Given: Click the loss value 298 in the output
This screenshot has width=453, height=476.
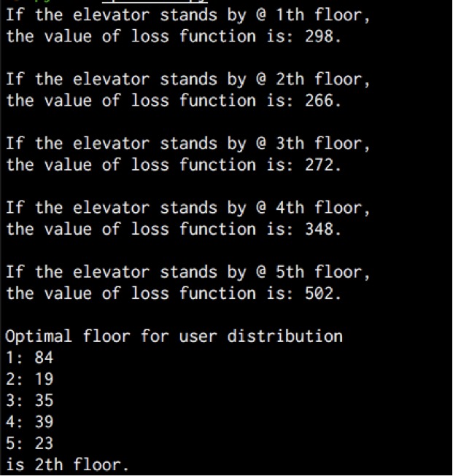Looking at the screenshot, I should click(319, 36).
